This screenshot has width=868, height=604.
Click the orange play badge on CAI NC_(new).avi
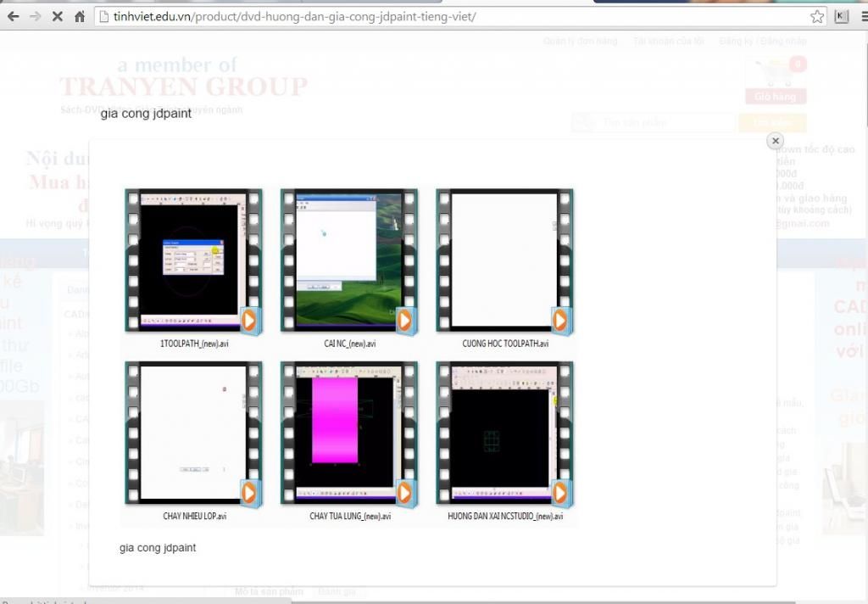404,321
